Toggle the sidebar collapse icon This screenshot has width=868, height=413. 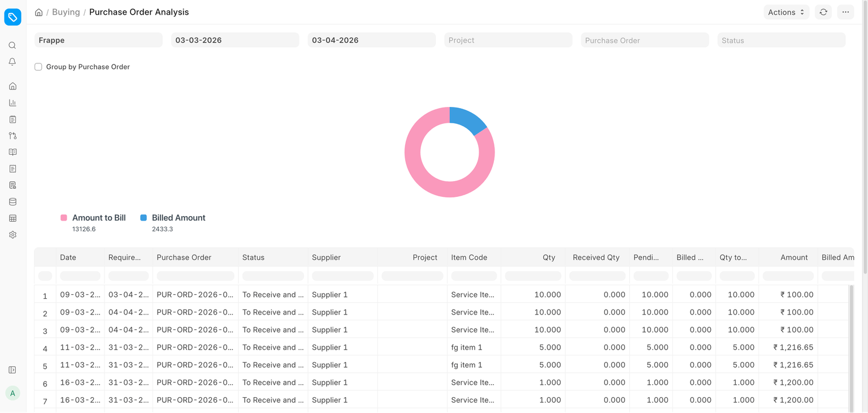point(12,370)
